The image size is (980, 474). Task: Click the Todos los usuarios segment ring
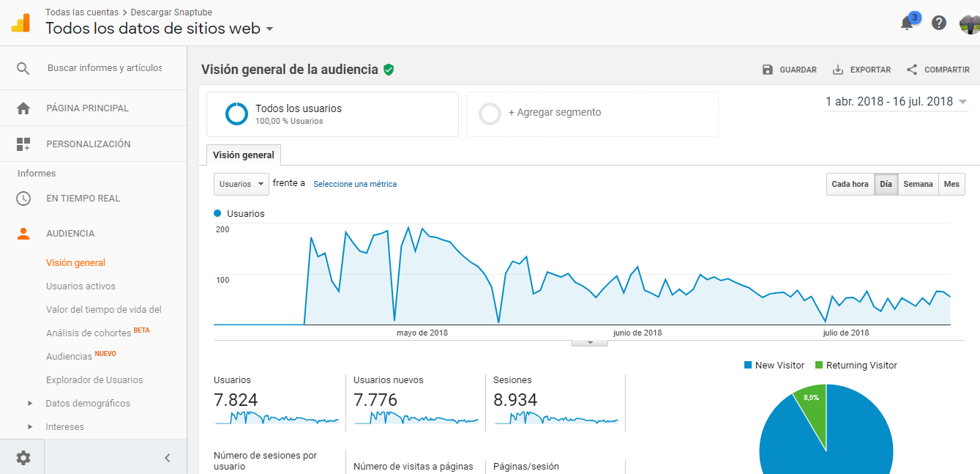[x=236, y=114]
